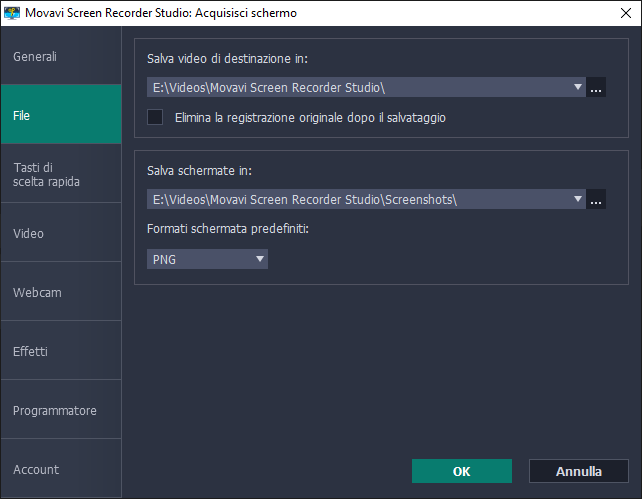Expand the video destination path dropdown

coord(579,88)
